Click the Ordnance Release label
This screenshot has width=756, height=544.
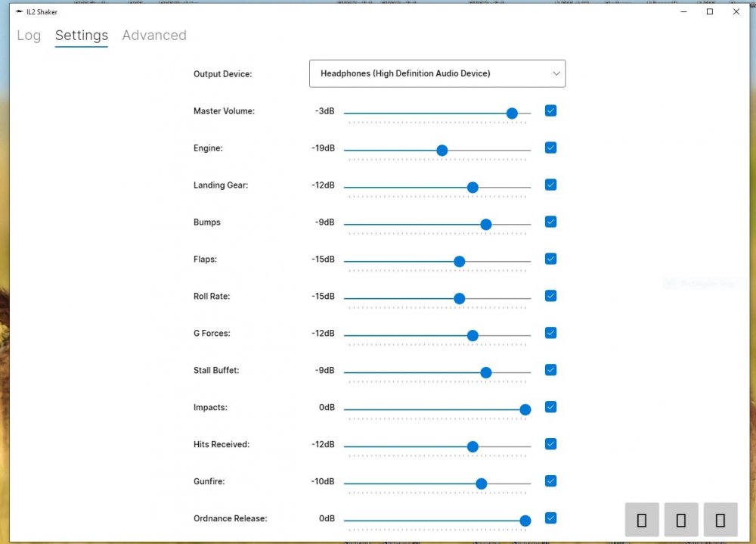[x=231, y=518]
